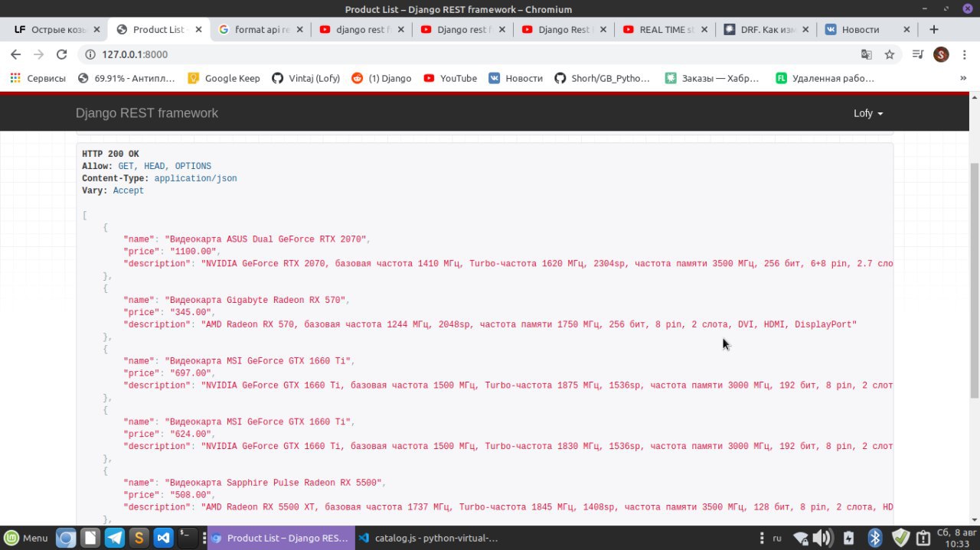Open the media control icon in toolbar

click(x=918, y=54)
